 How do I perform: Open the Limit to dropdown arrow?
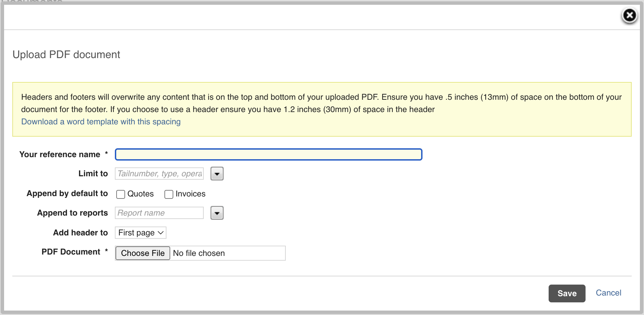coord(216,174)
